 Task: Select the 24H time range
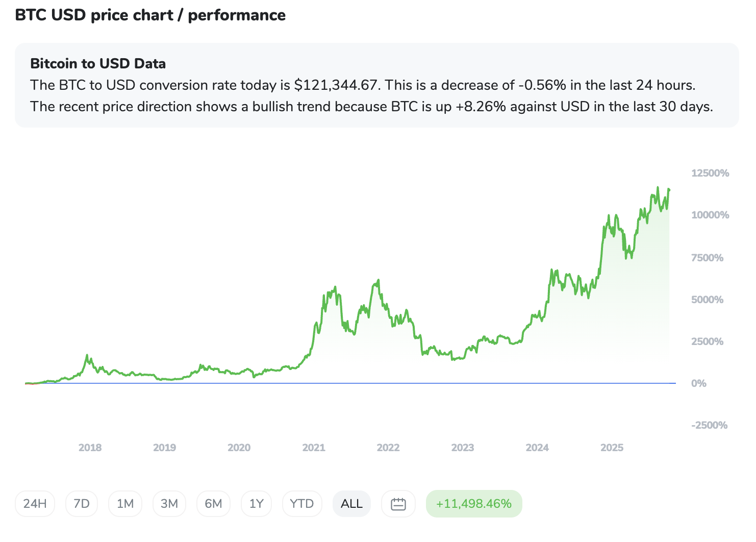pos(35,504)
